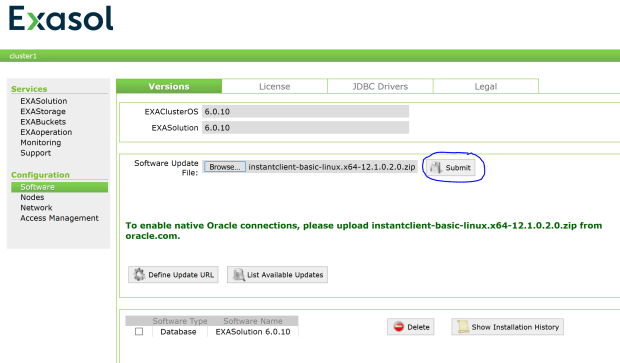Click the Configuration section heading
Viewport: 620px width, 363px height.
pos(40,175)
